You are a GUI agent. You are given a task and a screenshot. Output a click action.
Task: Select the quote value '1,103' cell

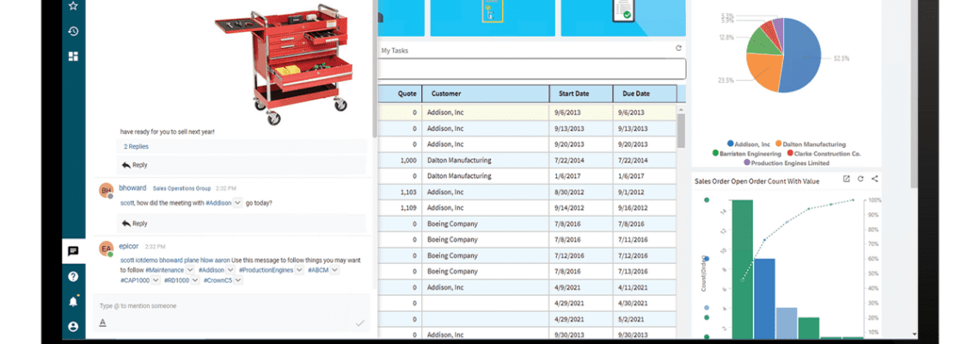click(x=400, y=192)
